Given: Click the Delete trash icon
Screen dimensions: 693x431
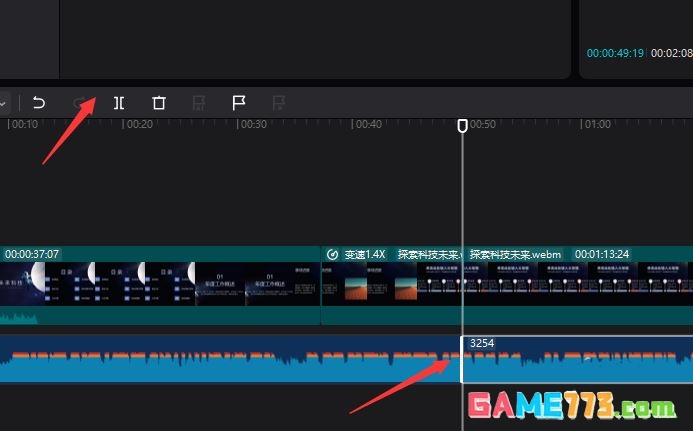Looking at the screenshot, I should point(159,102).
